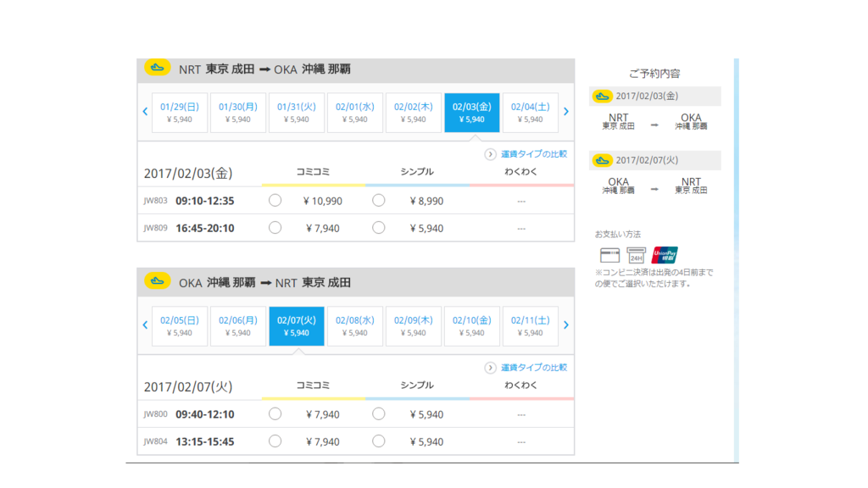Click the credit card payment icon

tap(609, 255)
